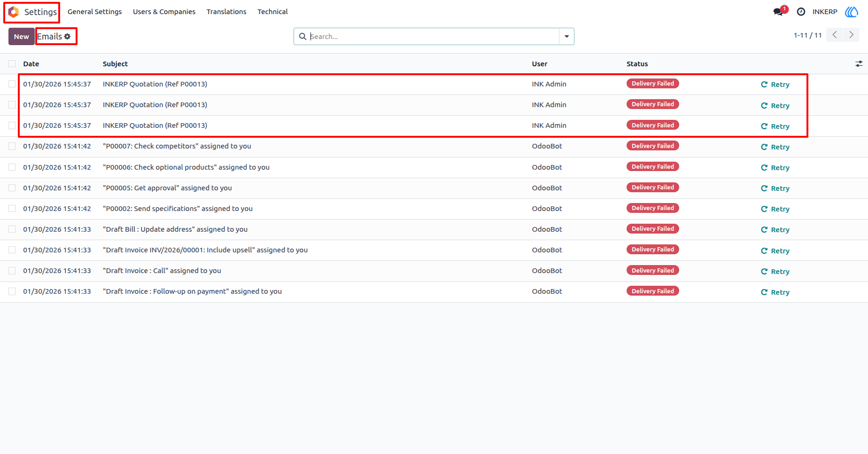Click the user avatar icon

click(x=852, y=12)
